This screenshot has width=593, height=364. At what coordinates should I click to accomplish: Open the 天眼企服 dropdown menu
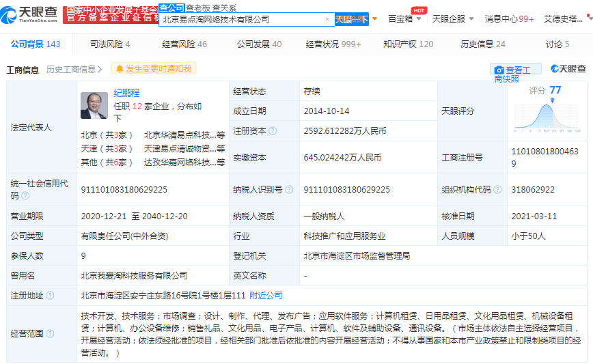[453, 18]
